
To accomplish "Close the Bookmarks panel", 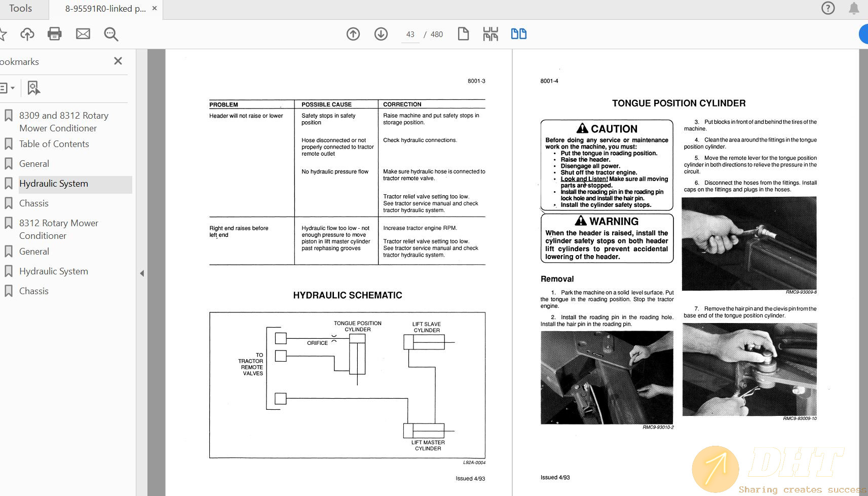I will (x=118, y=61).
